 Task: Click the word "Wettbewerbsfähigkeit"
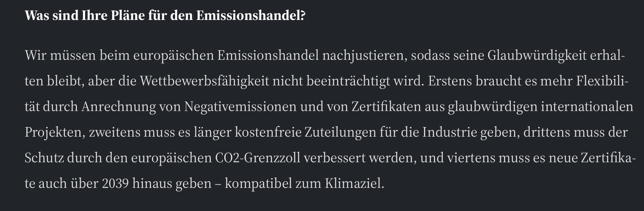(x=204, y=81)
